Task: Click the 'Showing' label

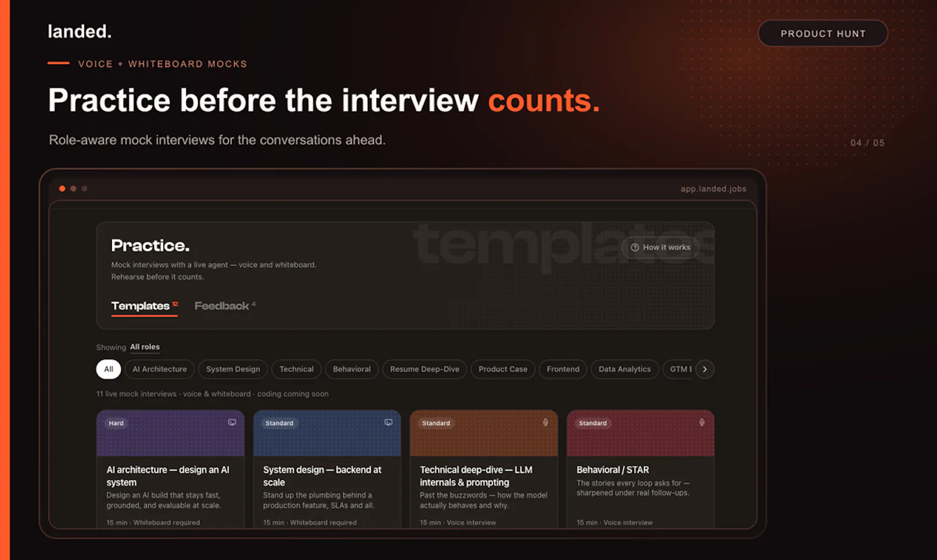Action: coord(111,348)
